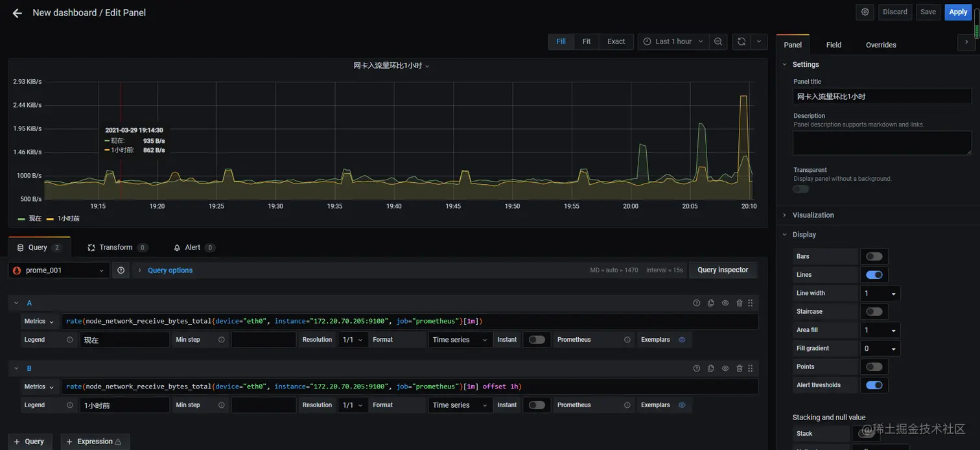The width and height of the screenshot is (980, 450).
Task: Open the Last 1 hour time picker
Action: click(673, 41)
